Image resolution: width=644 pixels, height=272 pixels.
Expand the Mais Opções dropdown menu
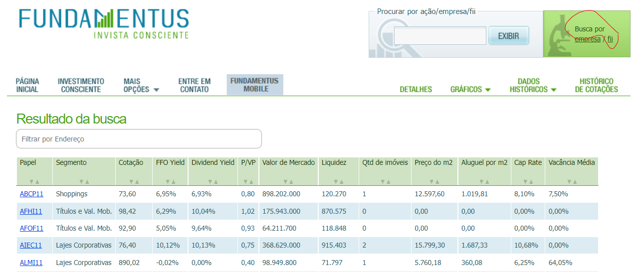click(x=141, y=85)
